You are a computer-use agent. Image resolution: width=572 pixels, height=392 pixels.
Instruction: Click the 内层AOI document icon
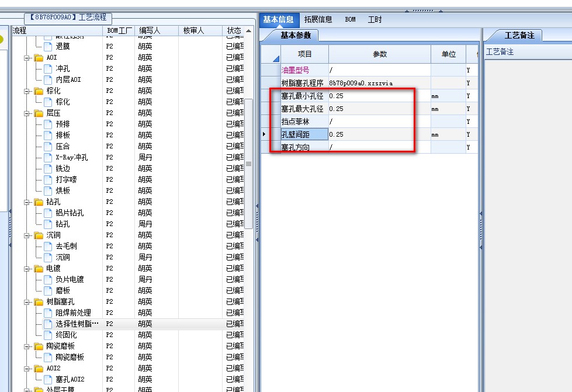click(x=48, y=79)
